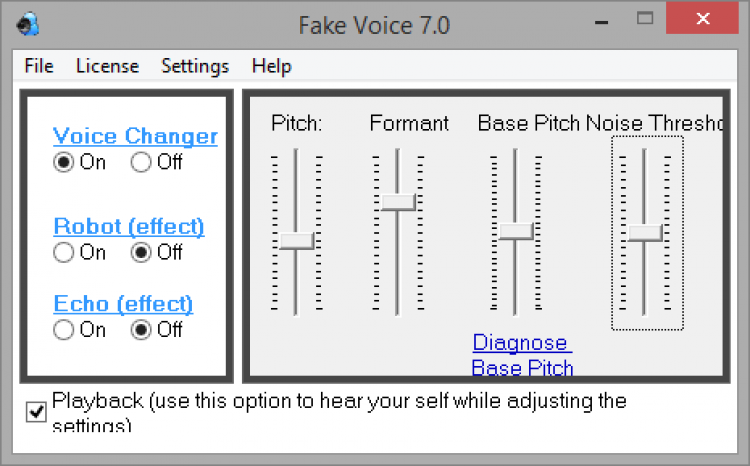Open the File menu

39,66
